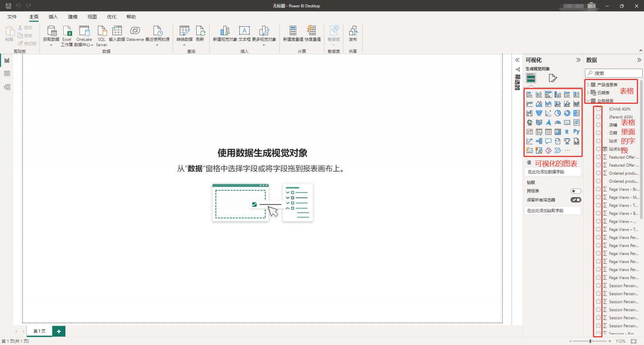Toggle the 跨报表 switch

pos(576,191)
